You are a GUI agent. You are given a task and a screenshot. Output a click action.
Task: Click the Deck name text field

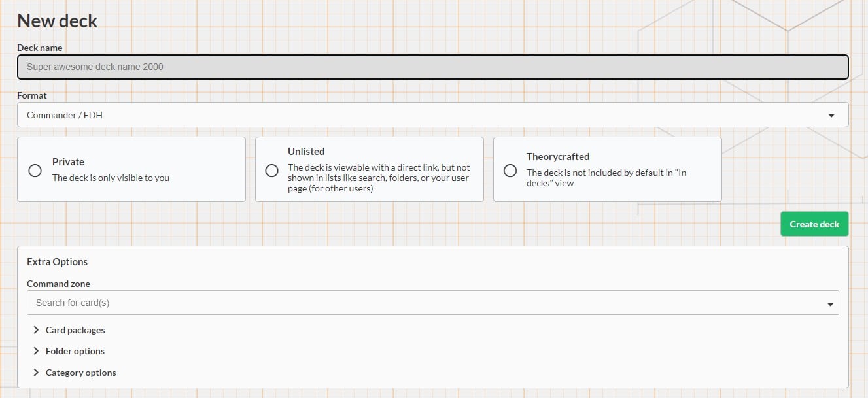click(x=432, y=67)
